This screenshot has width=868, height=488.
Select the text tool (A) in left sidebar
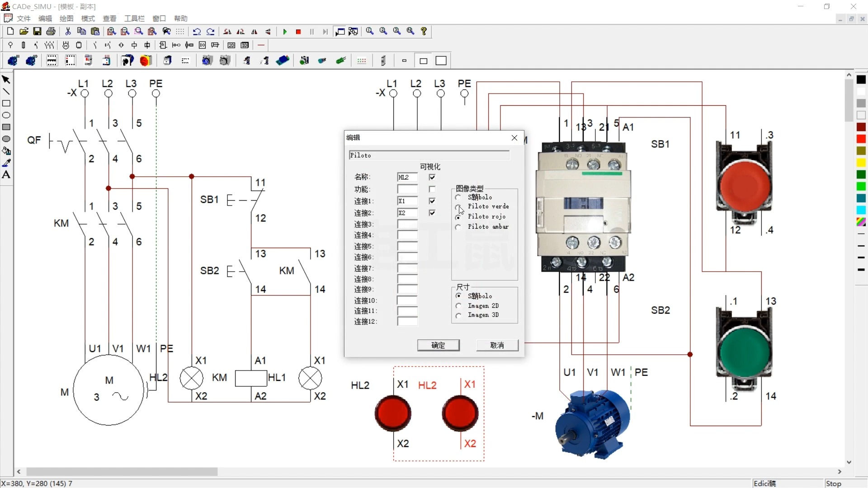6,175
